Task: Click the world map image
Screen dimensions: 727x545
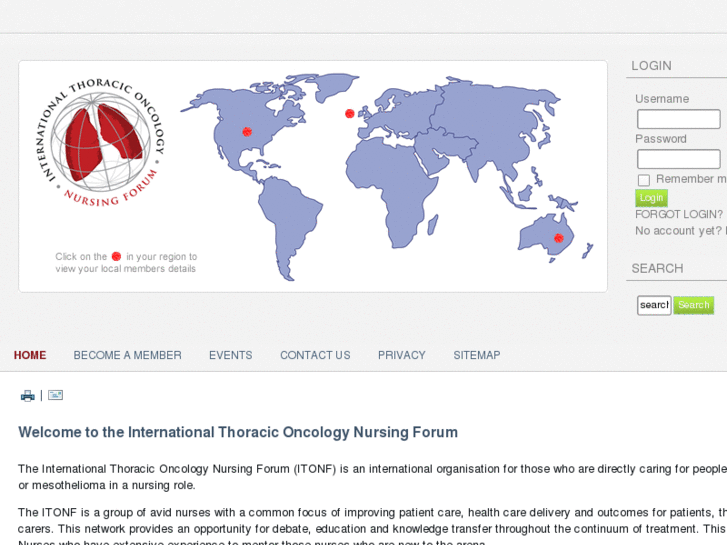Action: click(x=387, y=176)
